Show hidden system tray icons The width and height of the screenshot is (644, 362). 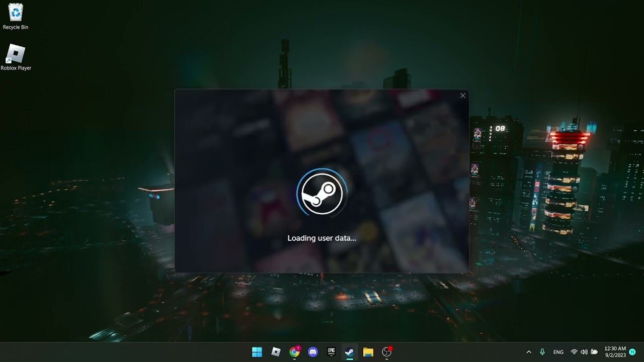point(529,352)
